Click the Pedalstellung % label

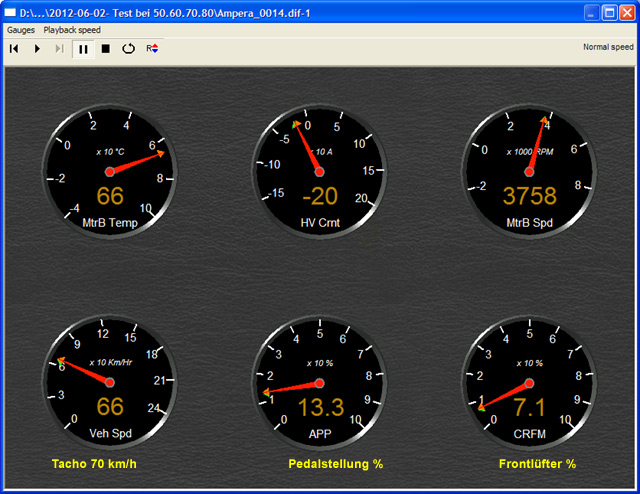[336, 464]
